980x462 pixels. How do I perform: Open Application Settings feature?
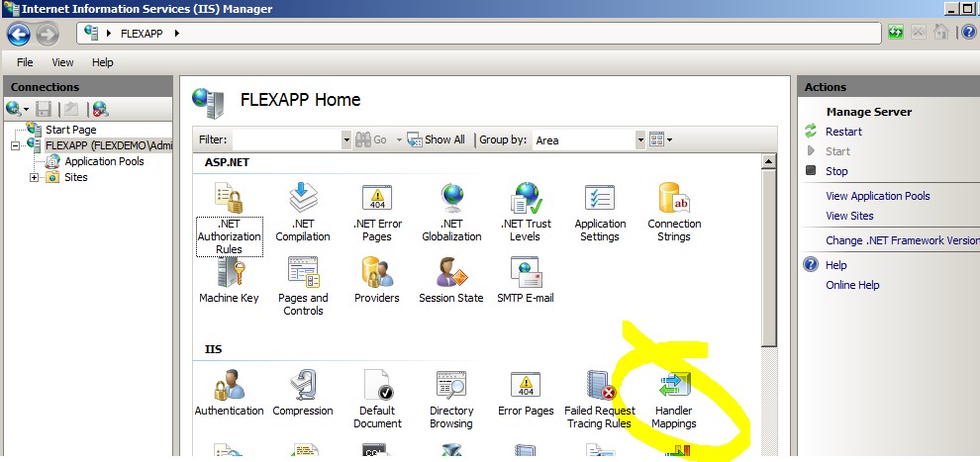pyautogui.click(x=600, y=213)
